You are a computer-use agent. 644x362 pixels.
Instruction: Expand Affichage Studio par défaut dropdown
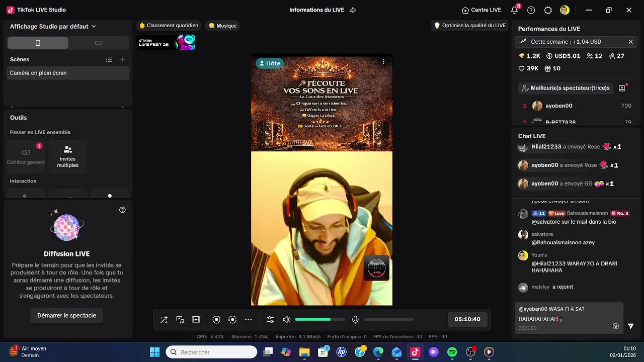(x=53, y=27)
